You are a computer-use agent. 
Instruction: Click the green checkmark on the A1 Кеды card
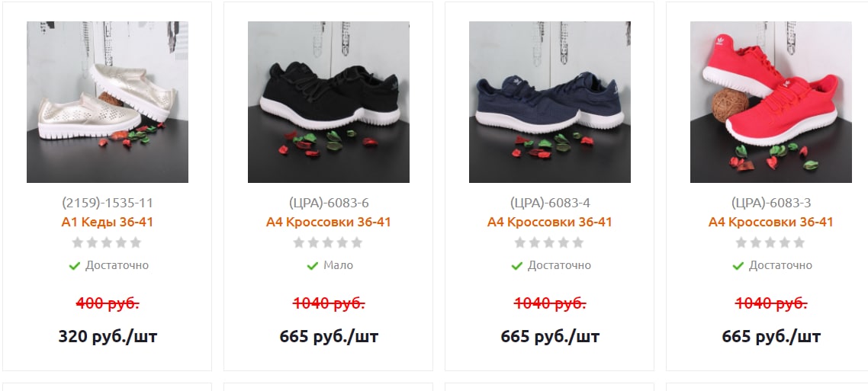coord(74,266)
